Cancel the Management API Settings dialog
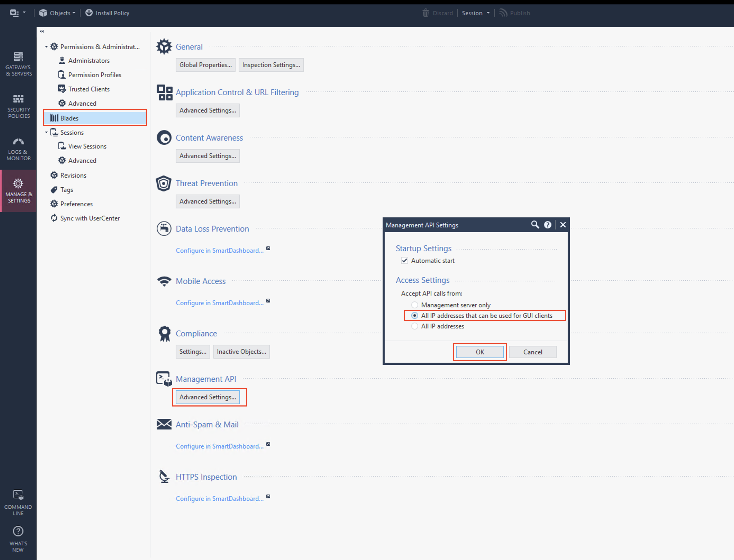 coord(532,352)
